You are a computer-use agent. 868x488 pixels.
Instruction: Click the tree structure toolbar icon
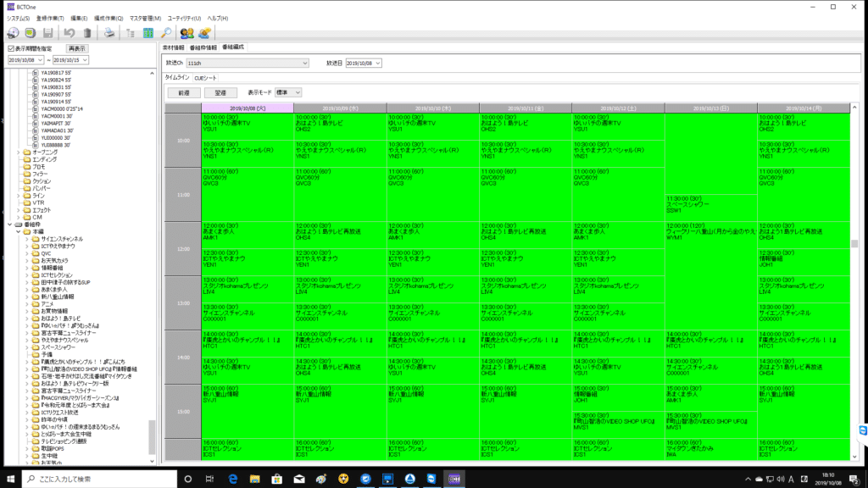click(131, 33)
